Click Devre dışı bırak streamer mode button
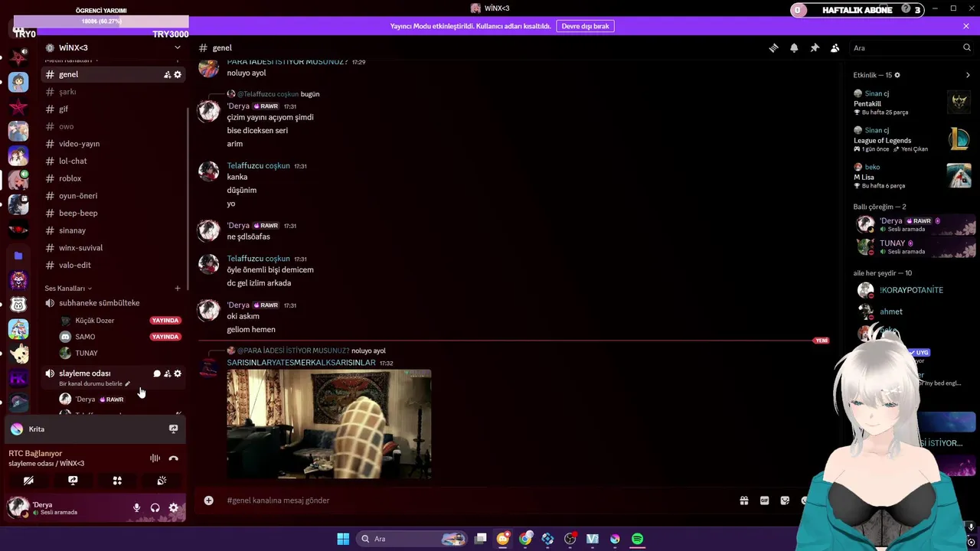The height and width of the screenshot is (551, 980). (585, 26)
